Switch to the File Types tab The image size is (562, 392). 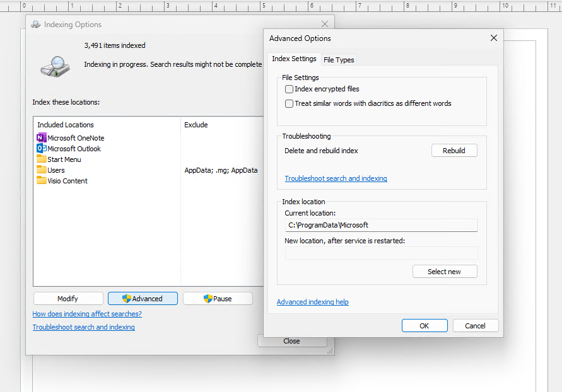click(339, 60)
